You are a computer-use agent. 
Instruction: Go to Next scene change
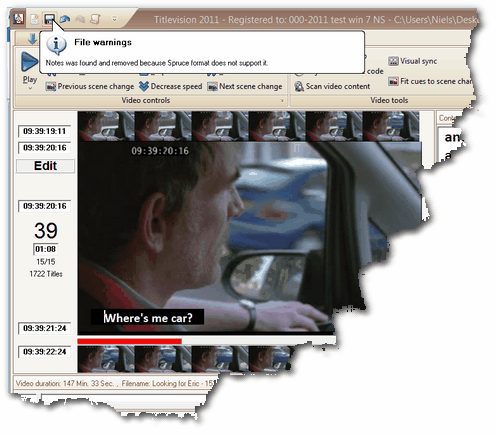pyautogui.click(x=245, y=87)
